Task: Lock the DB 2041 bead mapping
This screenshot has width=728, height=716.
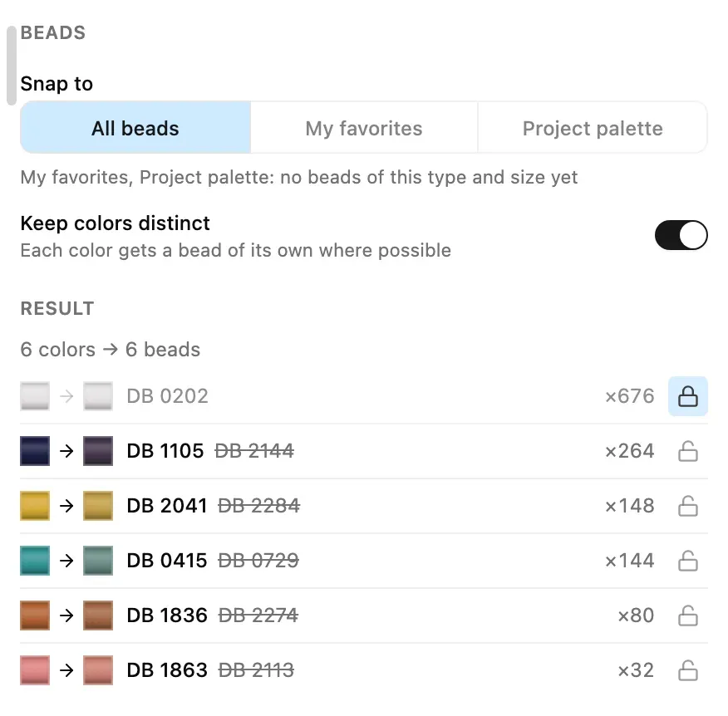Action: click(687, 506)
